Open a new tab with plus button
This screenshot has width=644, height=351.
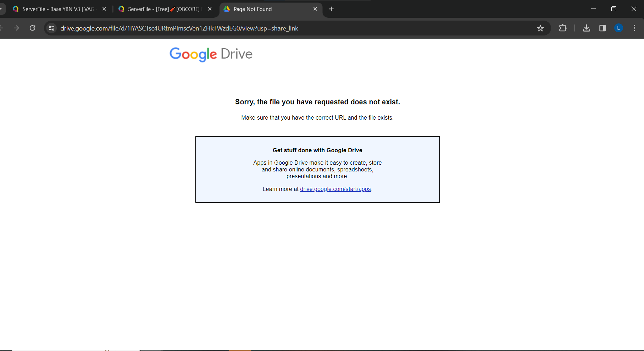click(x=331, y=9)
